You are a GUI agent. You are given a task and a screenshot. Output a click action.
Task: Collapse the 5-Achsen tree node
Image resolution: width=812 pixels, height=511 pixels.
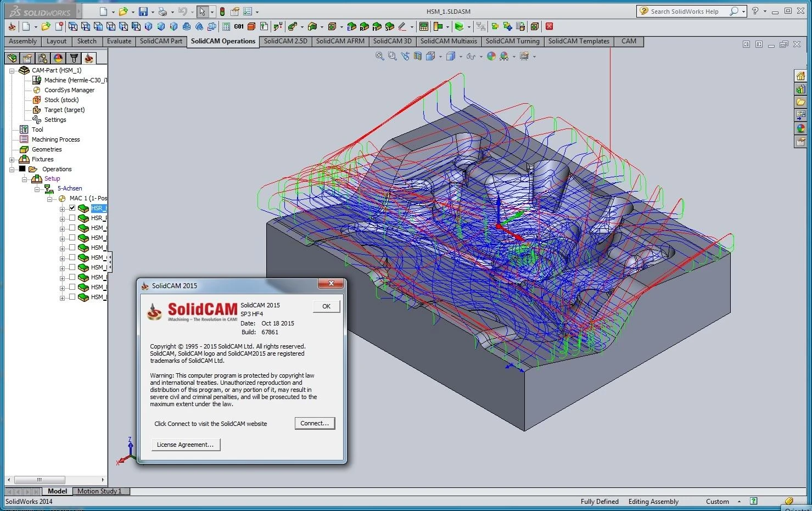(37, 189)
